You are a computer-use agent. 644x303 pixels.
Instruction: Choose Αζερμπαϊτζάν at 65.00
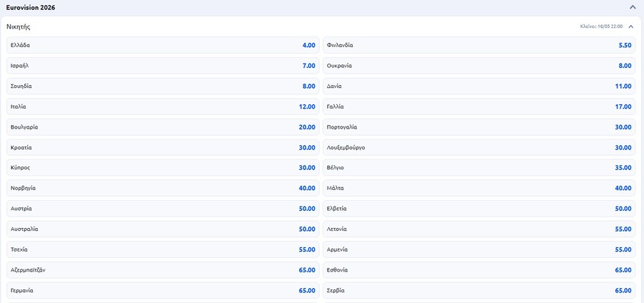coord(163,270)
